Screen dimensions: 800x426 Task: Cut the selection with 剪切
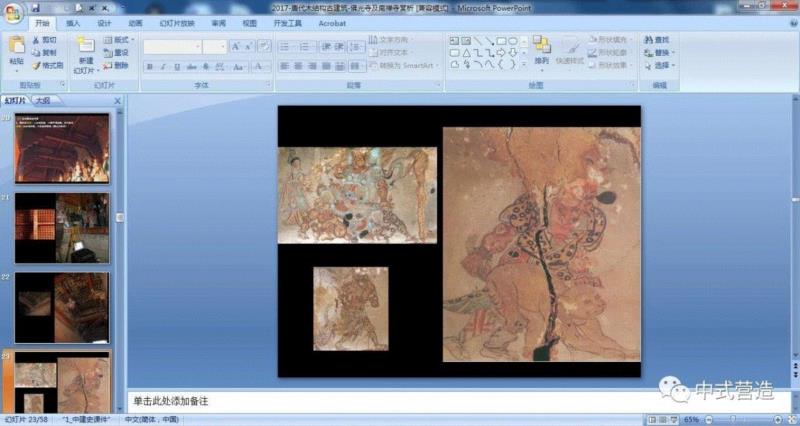pyautogui.click(x=44, y=40)
